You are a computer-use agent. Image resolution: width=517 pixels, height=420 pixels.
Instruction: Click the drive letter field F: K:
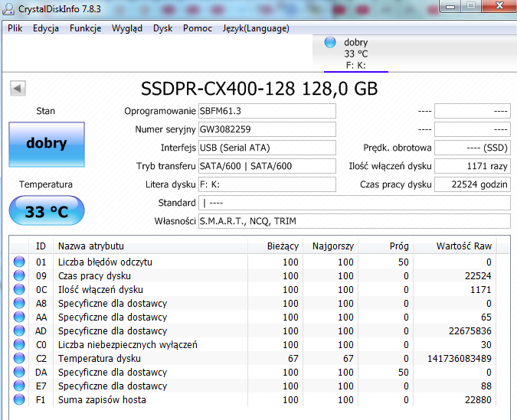[267, 184]
